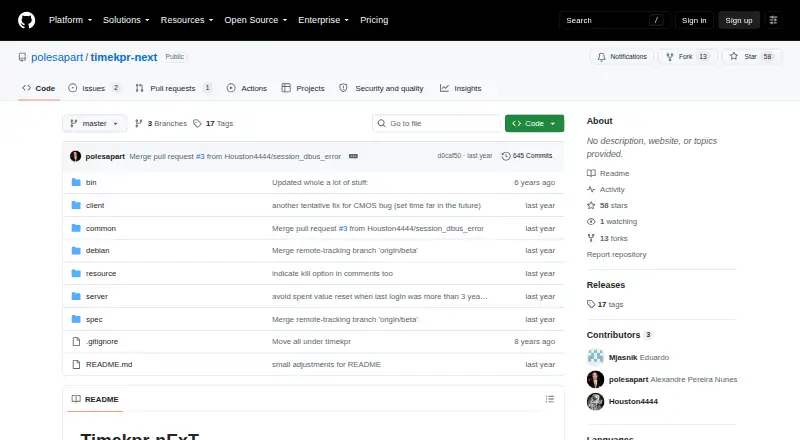The image size is (800, 440).
Task: Click the .gitignore file icon
Action: [76, 341]
